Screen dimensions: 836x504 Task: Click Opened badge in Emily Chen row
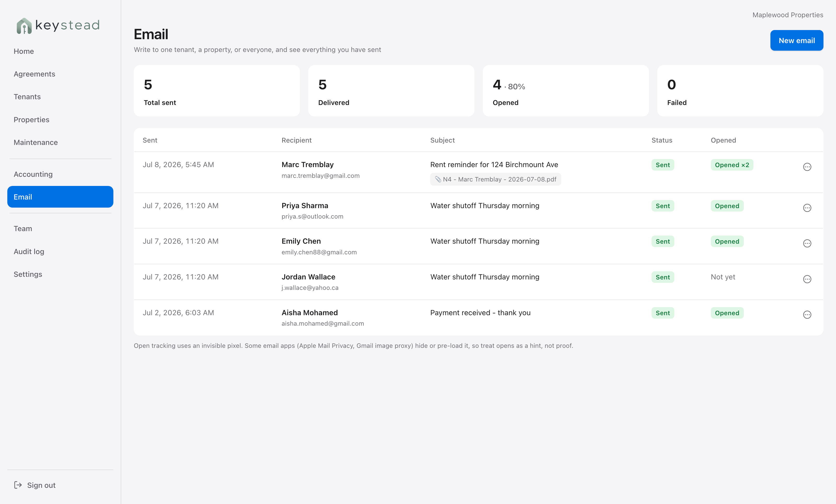coord(727,242)
